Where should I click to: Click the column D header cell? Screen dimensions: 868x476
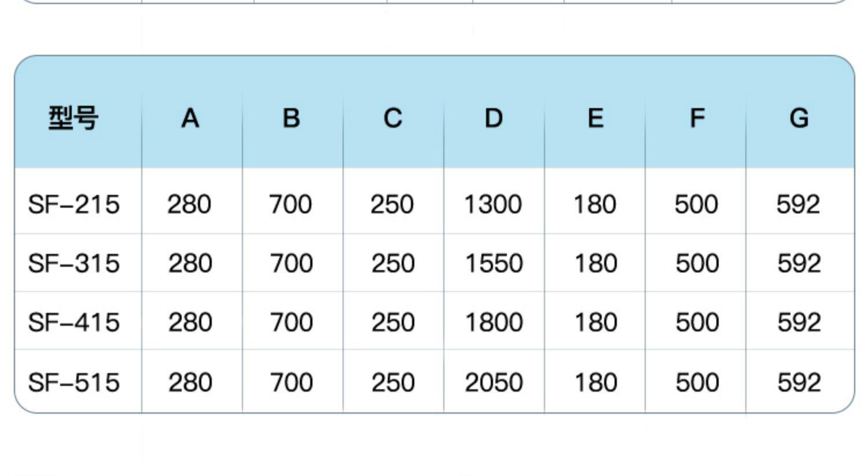[494, 119]
